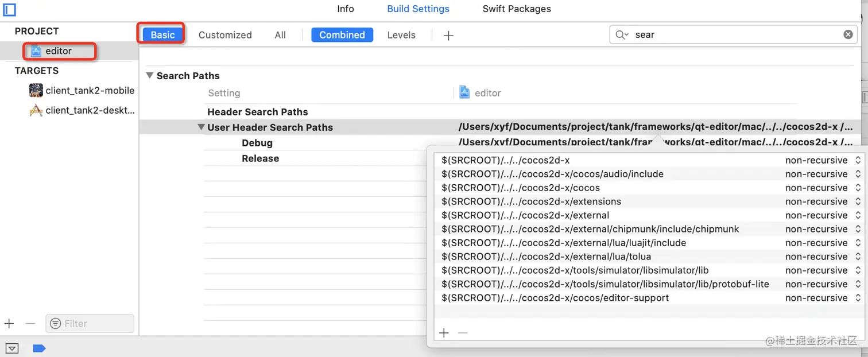Toggle the navigator sidebar panel icon

(x=9, y=9)
